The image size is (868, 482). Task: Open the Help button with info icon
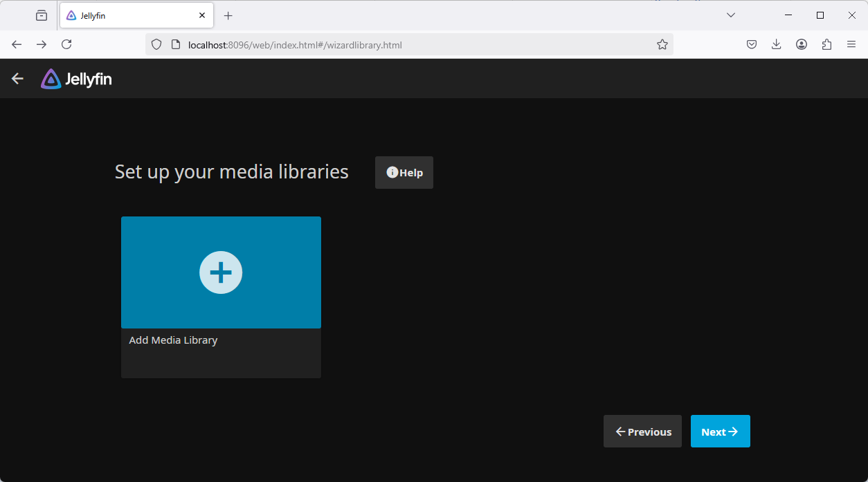404,172
